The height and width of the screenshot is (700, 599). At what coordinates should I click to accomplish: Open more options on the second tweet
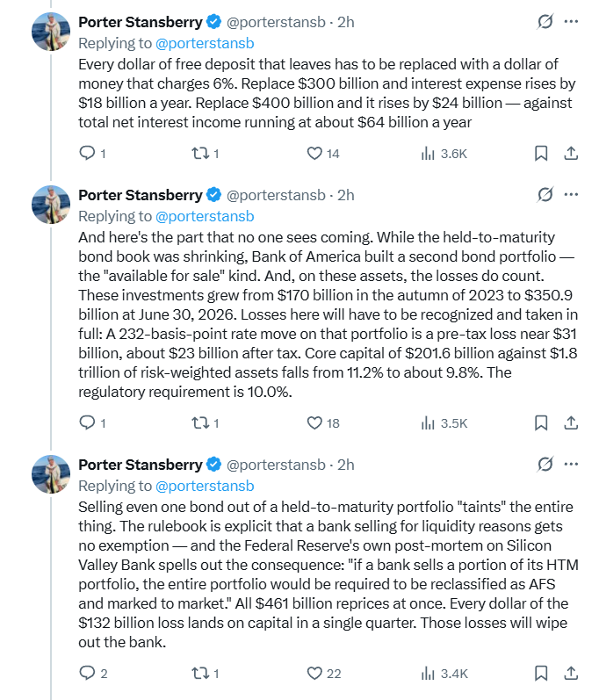click(x=571, y=195)
